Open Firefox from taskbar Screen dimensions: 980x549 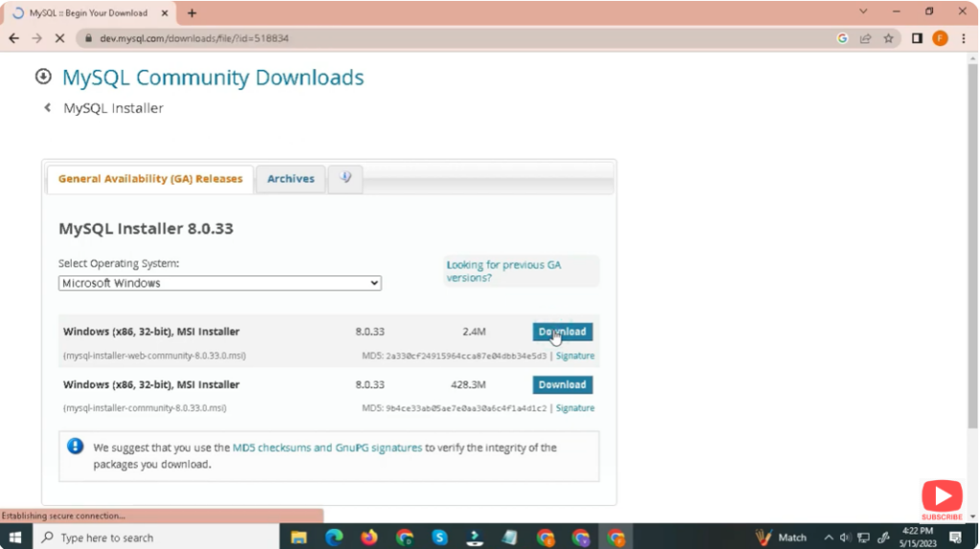[x=369, y=538]
